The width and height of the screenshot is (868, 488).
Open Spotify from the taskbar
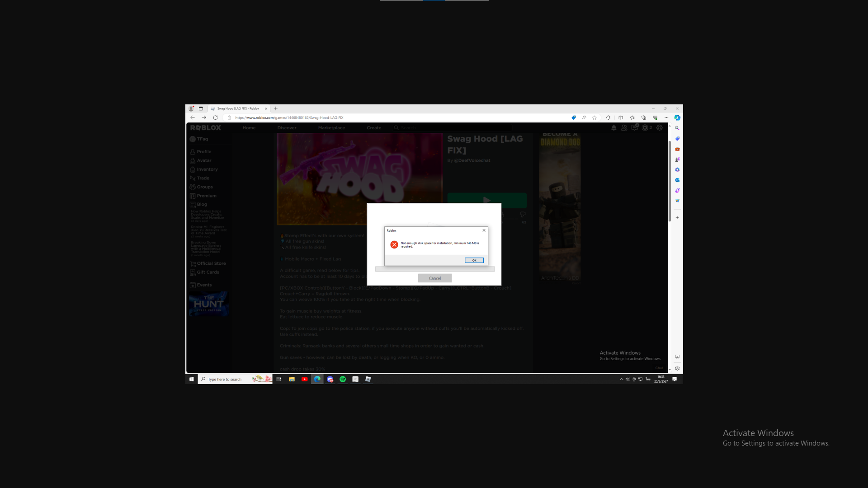point(343,379)
